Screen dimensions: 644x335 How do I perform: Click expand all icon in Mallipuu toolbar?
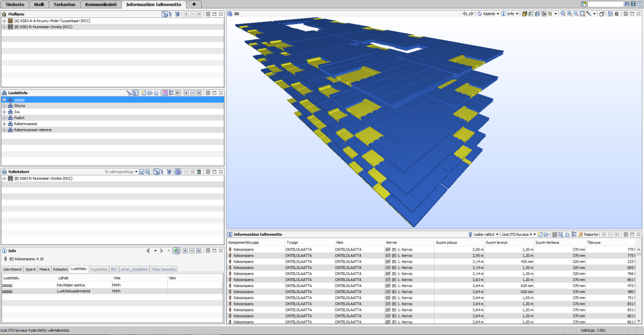click(x=186, y=14)
